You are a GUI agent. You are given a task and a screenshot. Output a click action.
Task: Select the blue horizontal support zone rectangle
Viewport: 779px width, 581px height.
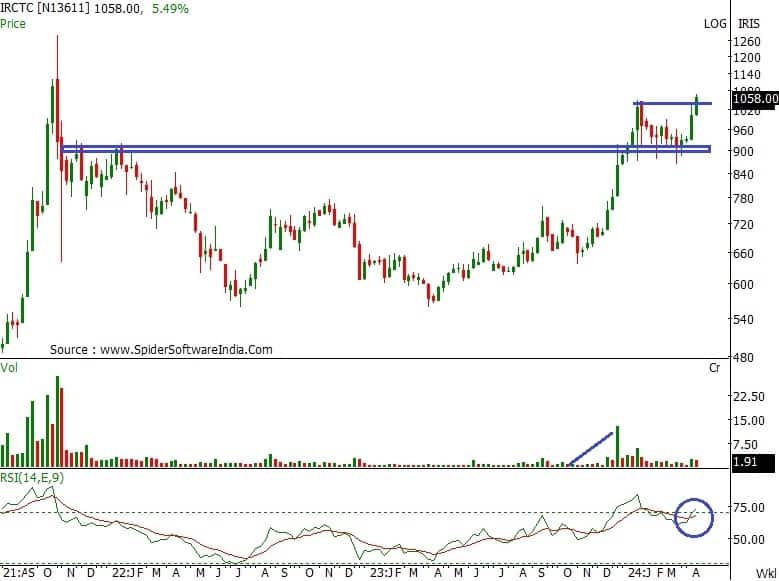point(385,149)
